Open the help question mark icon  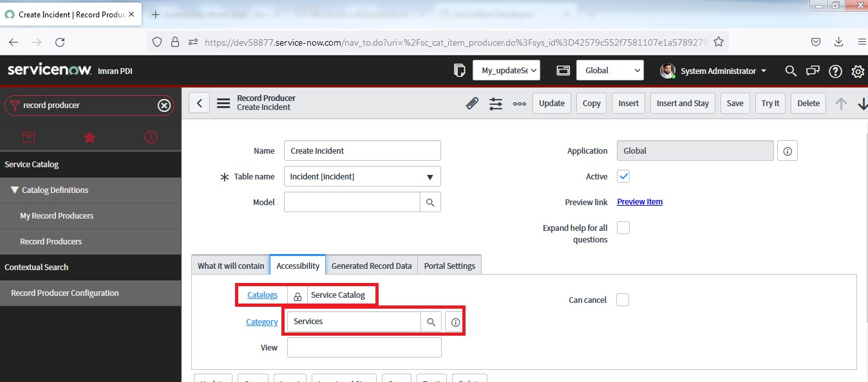coord(835,71)
